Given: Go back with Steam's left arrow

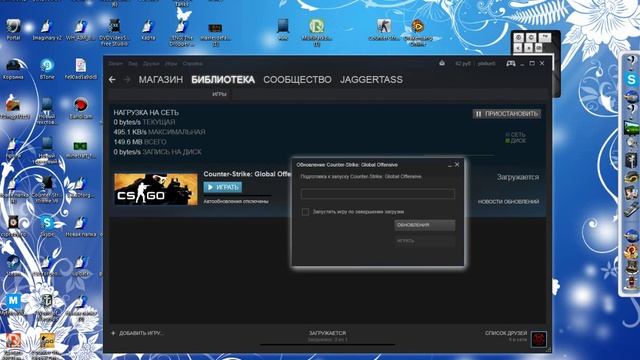Looking at the screenshot, I should 112,80.
